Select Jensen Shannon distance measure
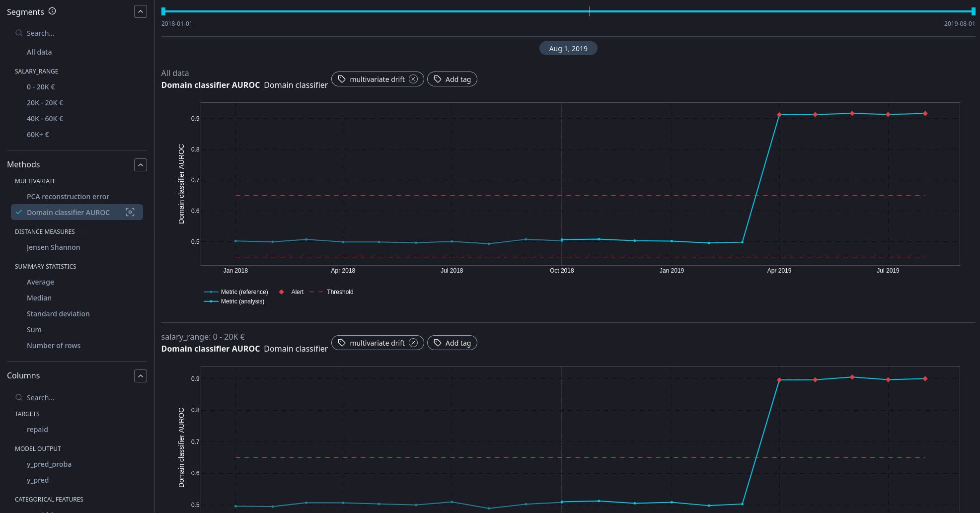Screen dimensions: 980x513 point(53,247)
